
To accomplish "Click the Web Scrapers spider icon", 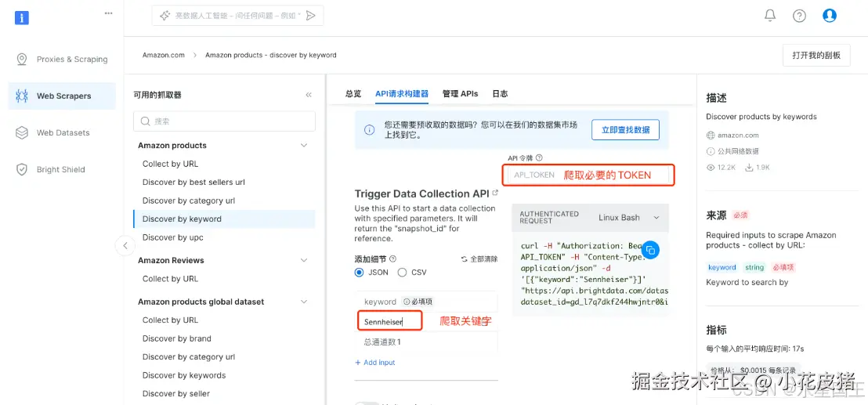I will tap(22, 96).
